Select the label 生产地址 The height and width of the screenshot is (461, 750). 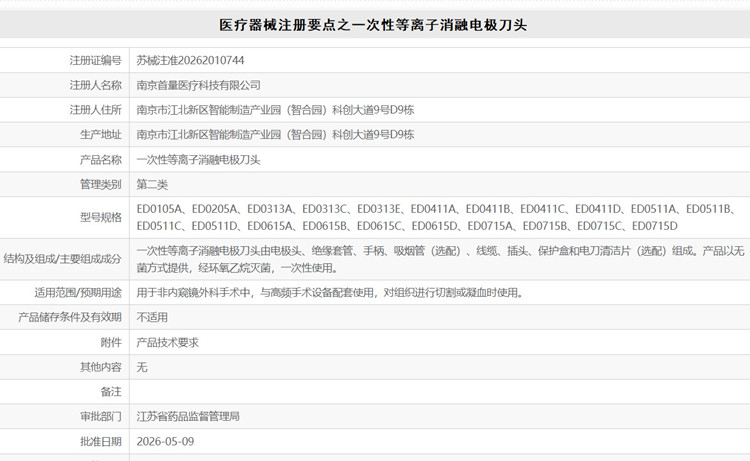pos(101,135)
